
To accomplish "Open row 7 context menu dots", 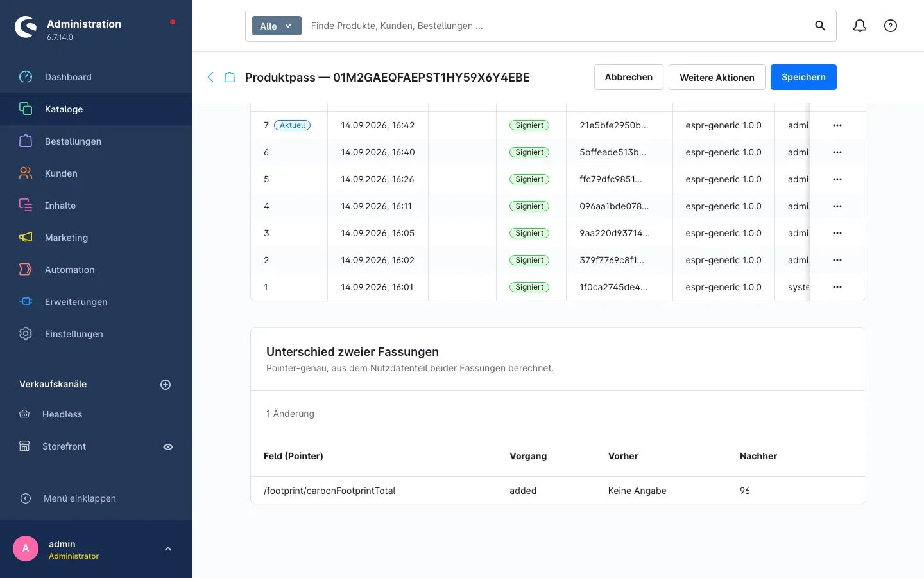I will [837, 125].
